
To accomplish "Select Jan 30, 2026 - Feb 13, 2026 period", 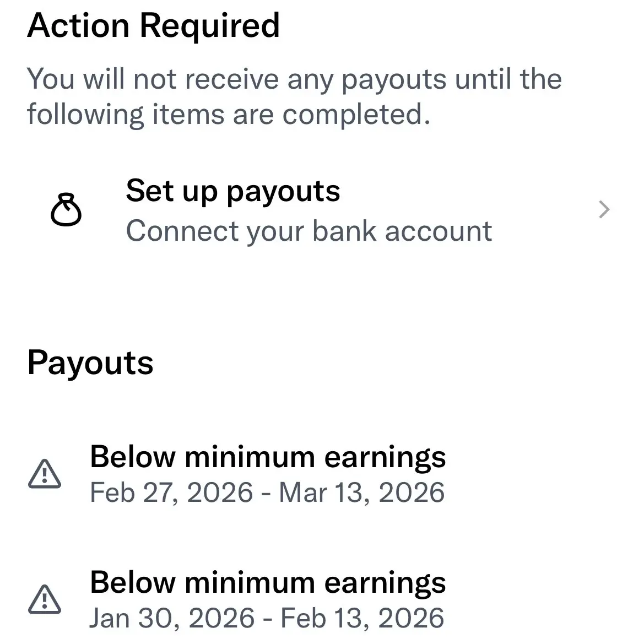I will [x=267, y=619].
